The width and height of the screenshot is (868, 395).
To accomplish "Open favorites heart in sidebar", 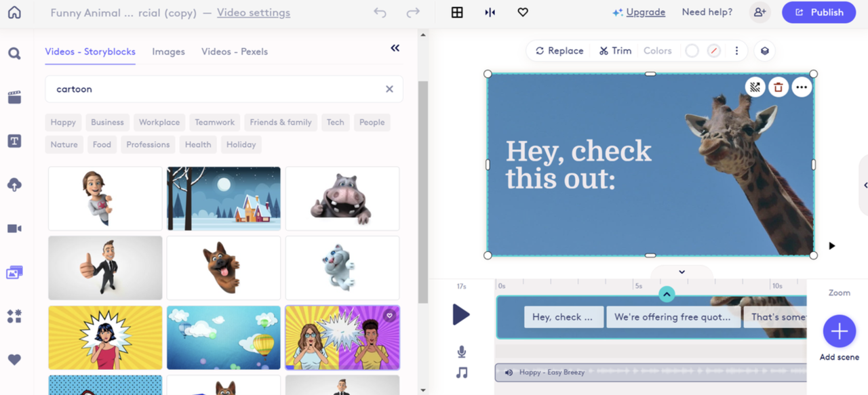I will [x=14, y=360].
